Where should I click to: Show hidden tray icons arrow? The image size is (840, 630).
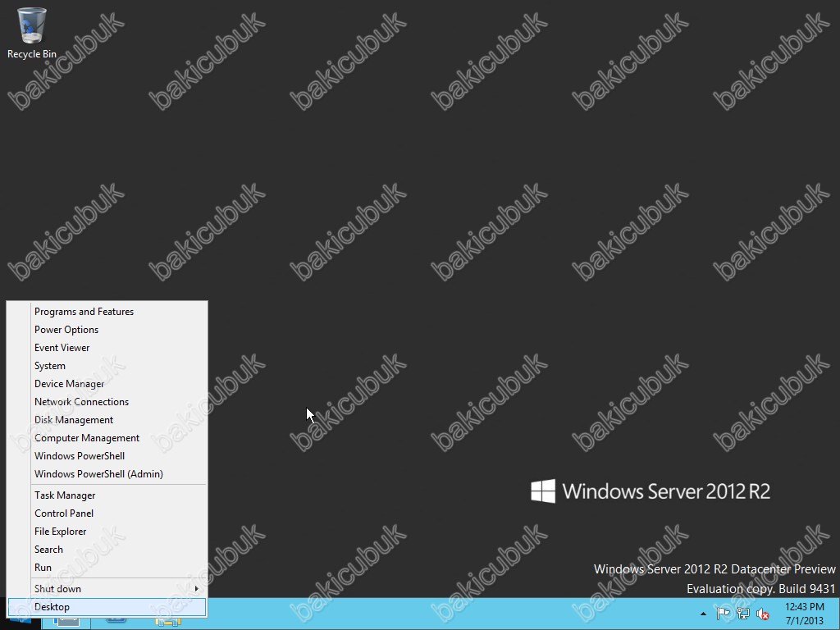pos(703,614)
